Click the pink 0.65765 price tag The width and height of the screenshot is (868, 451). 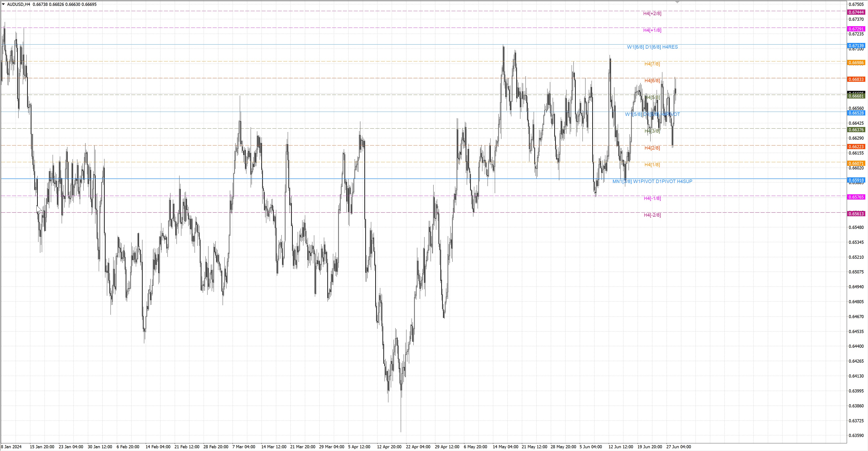[856, 197]
